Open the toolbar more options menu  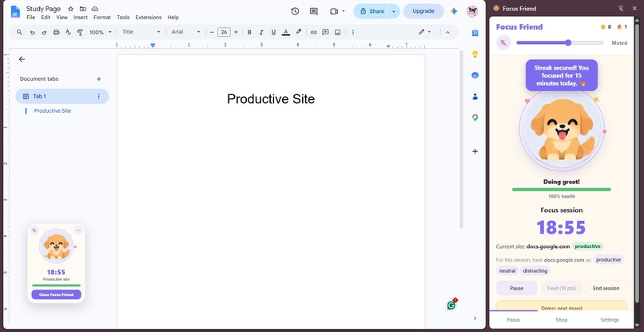tap(353, 32)
